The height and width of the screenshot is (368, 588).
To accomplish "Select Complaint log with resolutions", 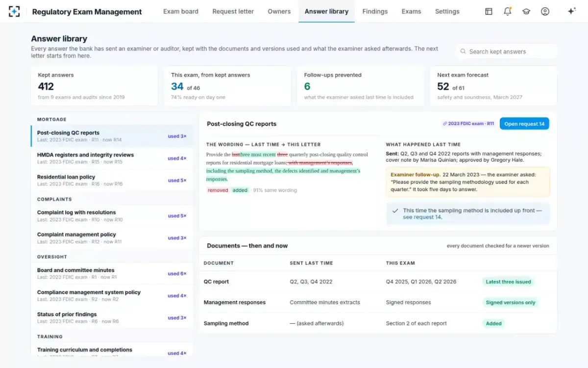I will point(112,216).
